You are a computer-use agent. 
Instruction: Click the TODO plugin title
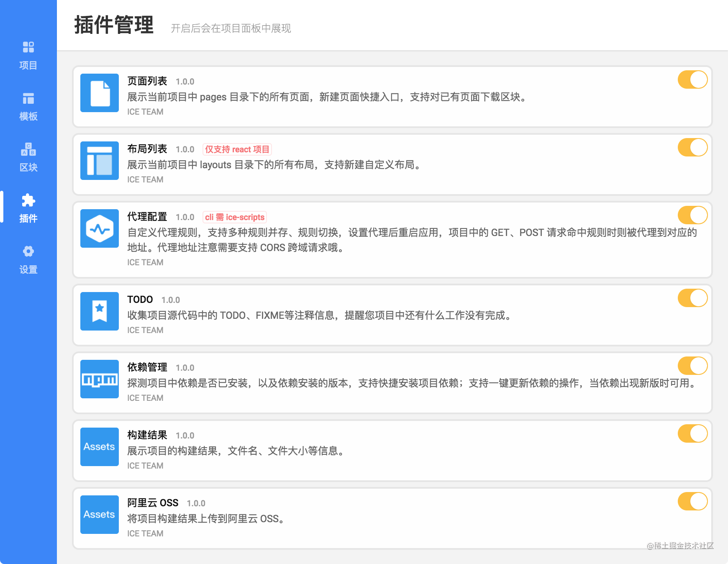(x=140, y=299)
